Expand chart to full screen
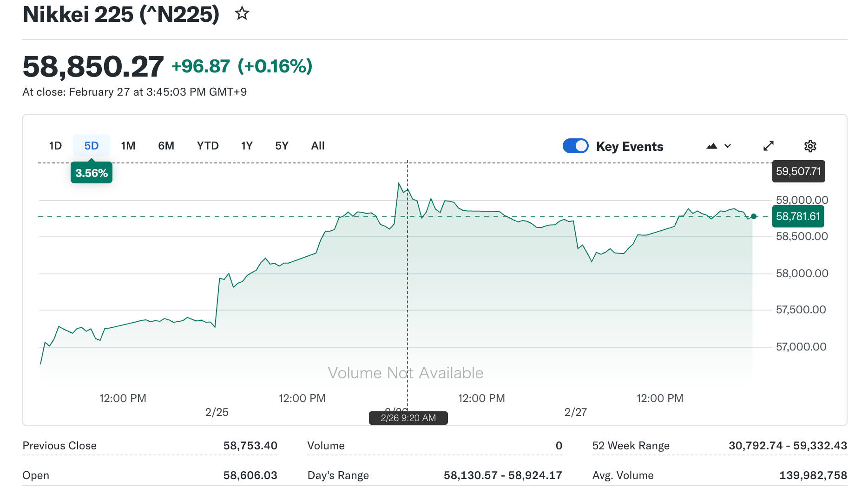The width and height of the screenshot is (868, 493). (769, 146)
